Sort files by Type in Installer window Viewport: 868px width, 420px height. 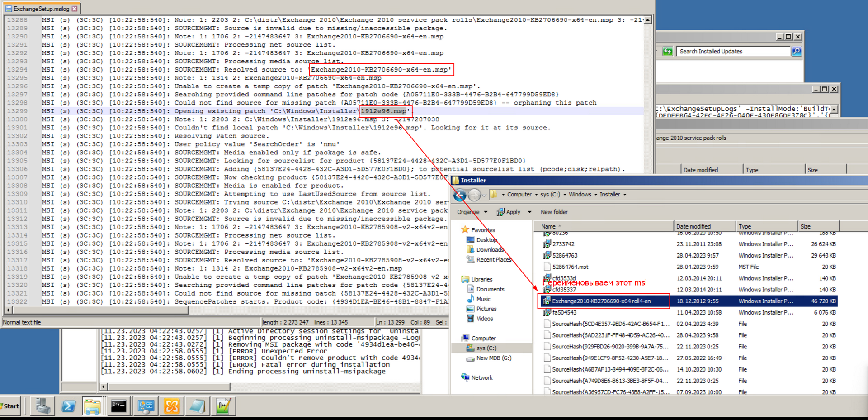[767, 226]
